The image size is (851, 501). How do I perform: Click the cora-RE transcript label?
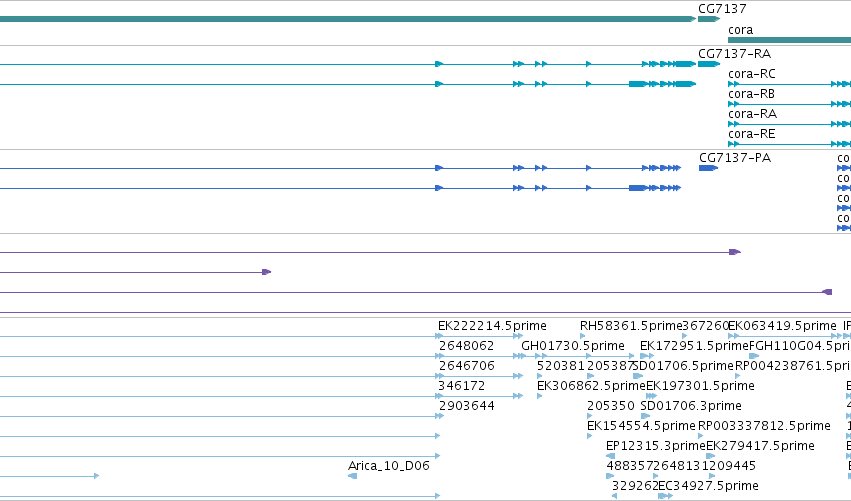(751, 134)
